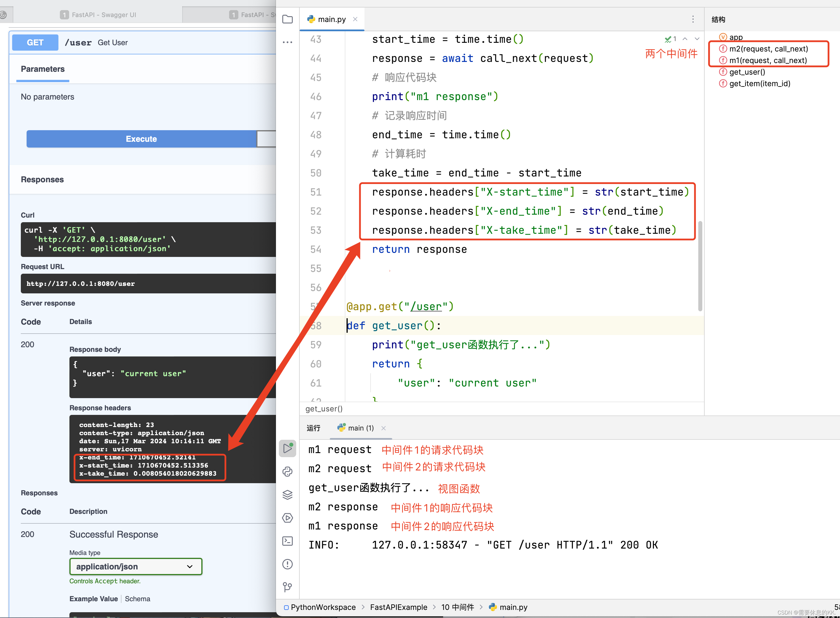
Task: Open the Services play-circle tool icon
Action: (x=287, y=518)
